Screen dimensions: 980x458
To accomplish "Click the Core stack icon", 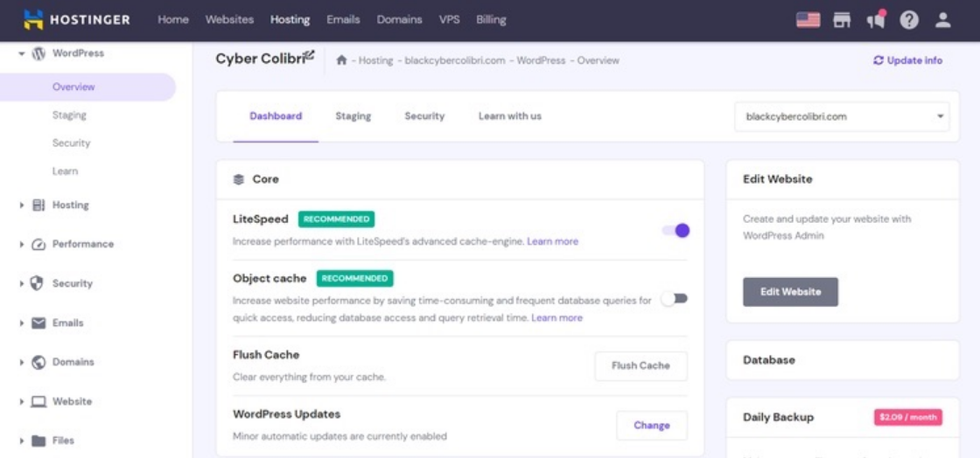I will 238,180.
